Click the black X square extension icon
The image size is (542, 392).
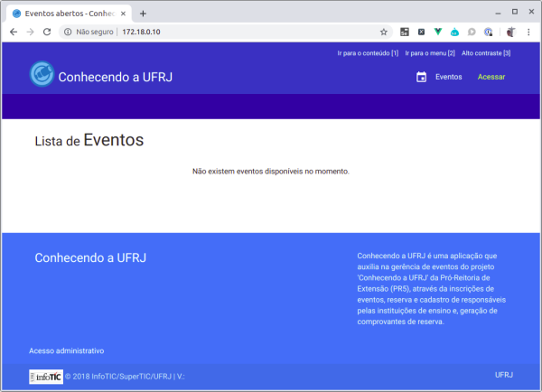(421, 33)
